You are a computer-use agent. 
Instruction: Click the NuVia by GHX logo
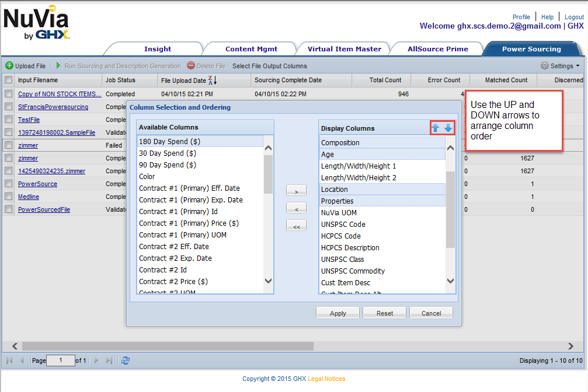coord(36,23)
